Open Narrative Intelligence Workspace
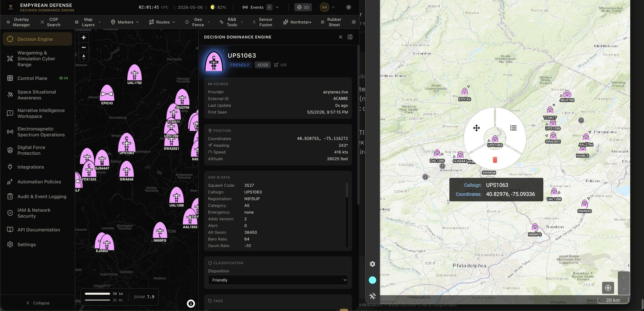 37,113
